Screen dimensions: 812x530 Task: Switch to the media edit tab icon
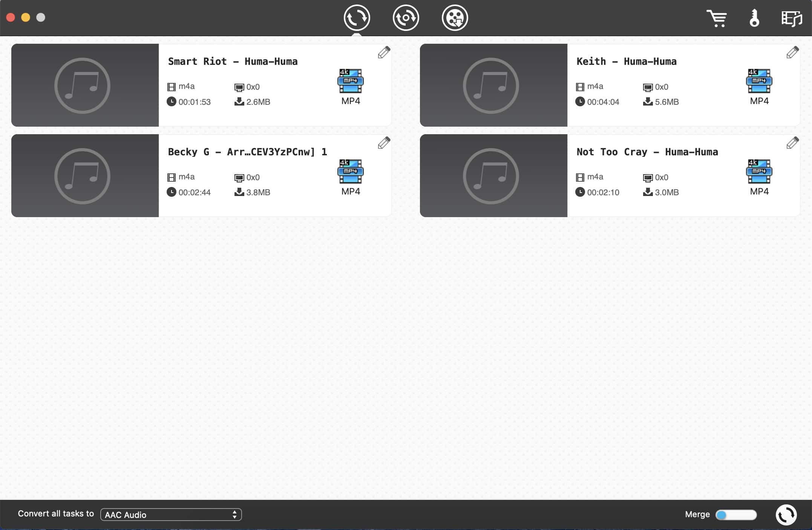406,18
